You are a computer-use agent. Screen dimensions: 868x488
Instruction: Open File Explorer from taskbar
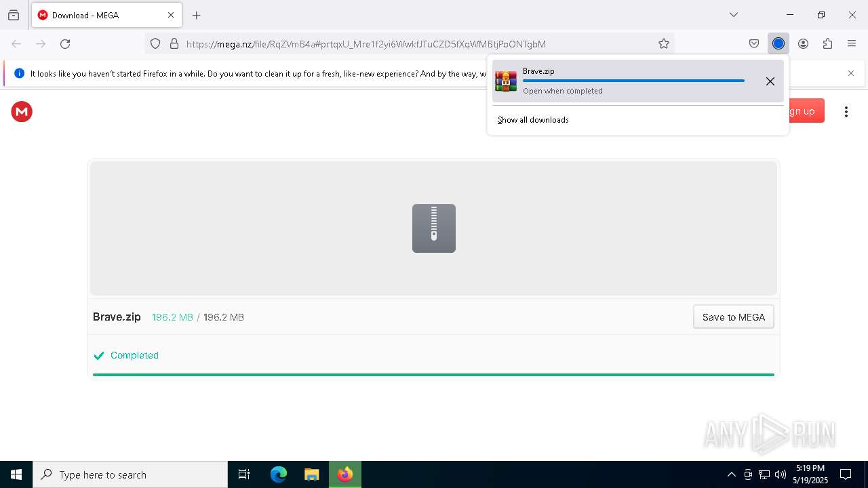312,474
